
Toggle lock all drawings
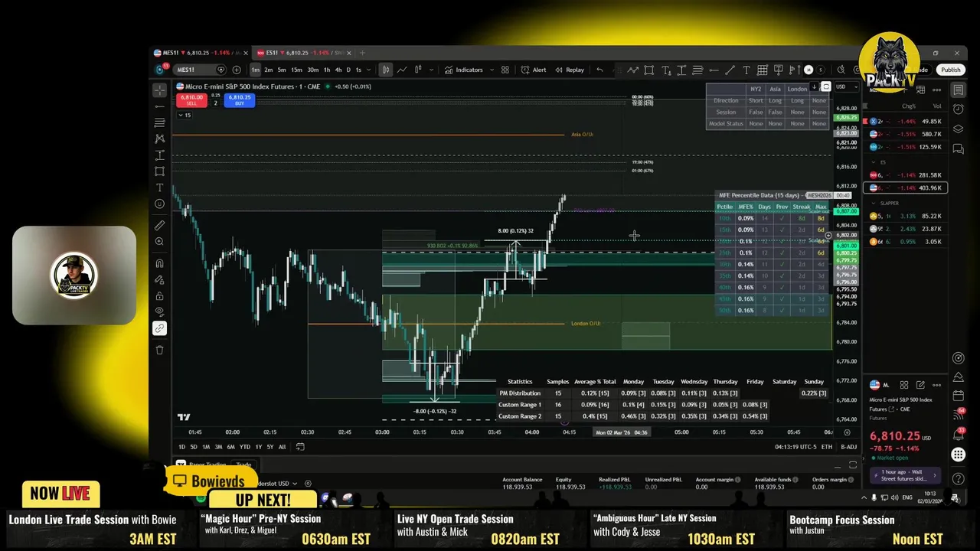(159, 296)
